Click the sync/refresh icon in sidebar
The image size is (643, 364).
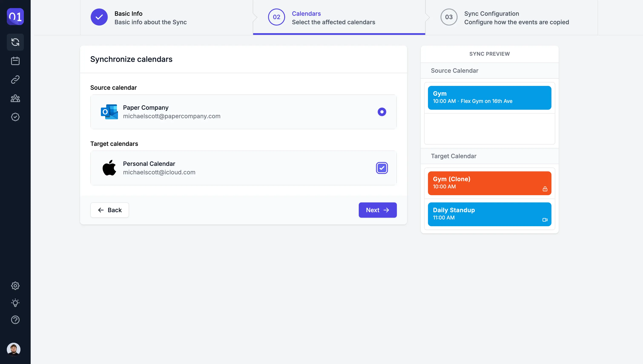pos(15,42)
